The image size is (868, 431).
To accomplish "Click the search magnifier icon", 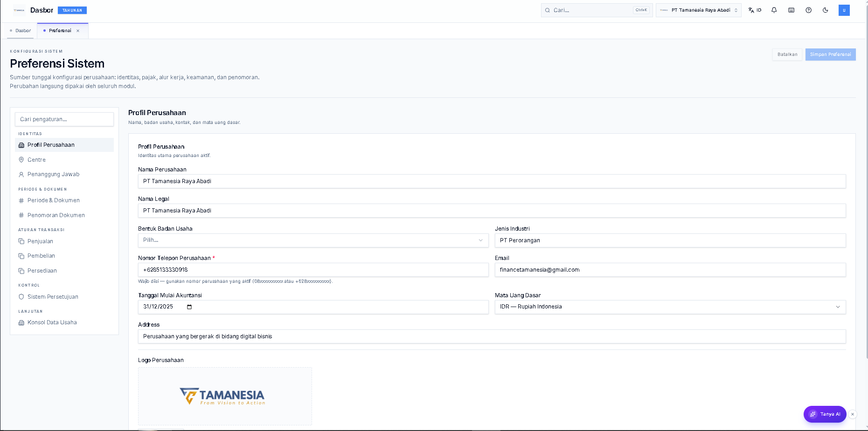I will pyautogui.click(x=548, y=10).
